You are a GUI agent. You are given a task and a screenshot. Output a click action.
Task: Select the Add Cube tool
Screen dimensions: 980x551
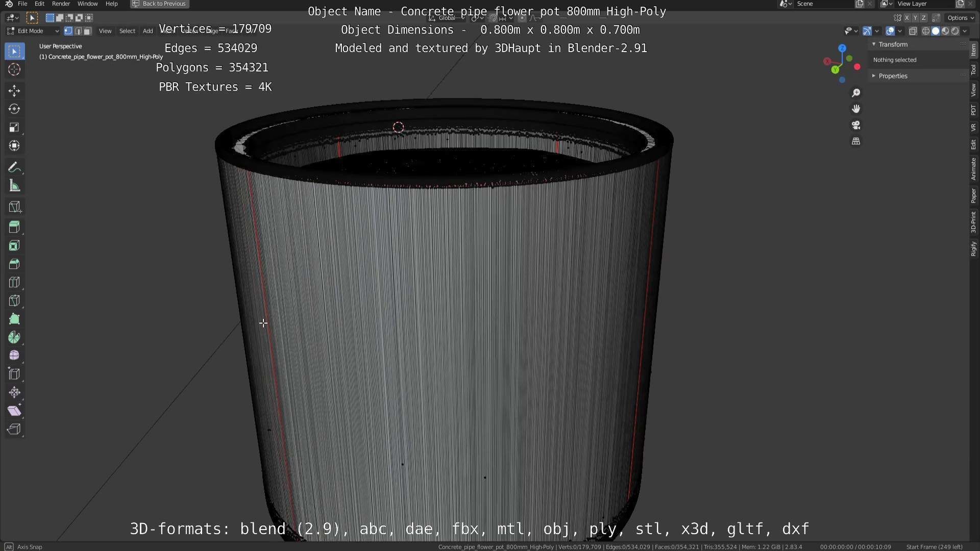14,207
